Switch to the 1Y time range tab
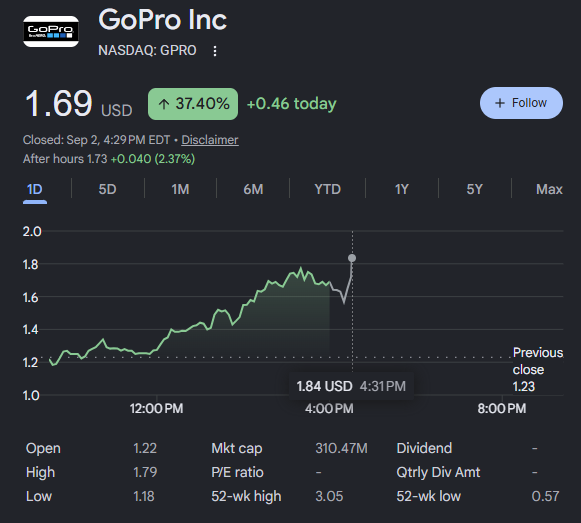This screenshot has width=581, height=523. [x=401, y=189]
